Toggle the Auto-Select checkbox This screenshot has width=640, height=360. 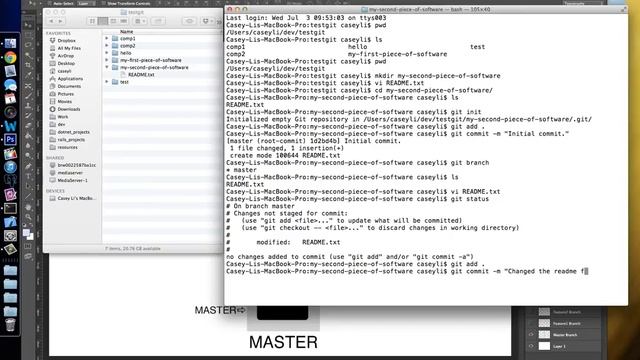[x=49, y=3]
